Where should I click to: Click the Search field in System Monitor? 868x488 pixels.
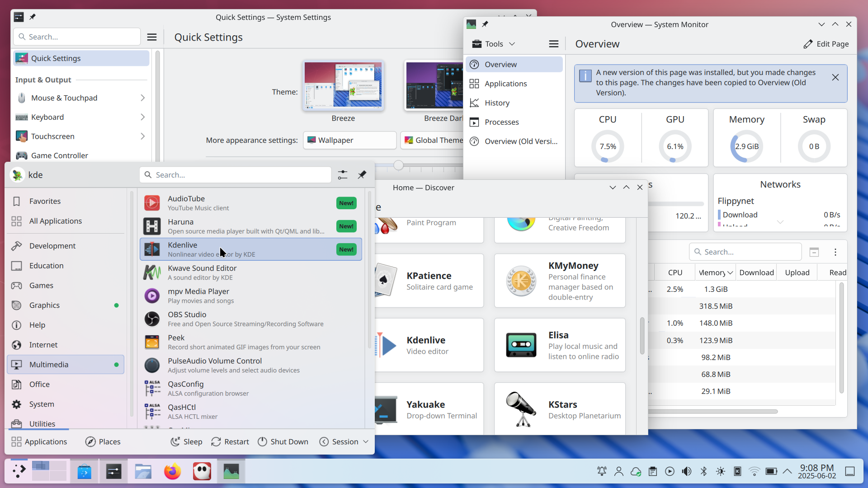pos(745,252)
